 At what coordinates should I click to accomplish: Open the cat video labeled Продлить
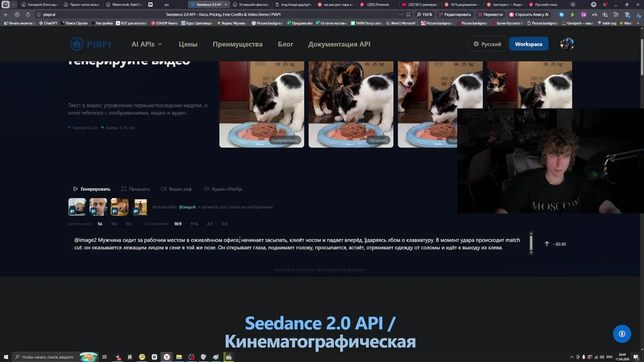(x=351, y=104)
